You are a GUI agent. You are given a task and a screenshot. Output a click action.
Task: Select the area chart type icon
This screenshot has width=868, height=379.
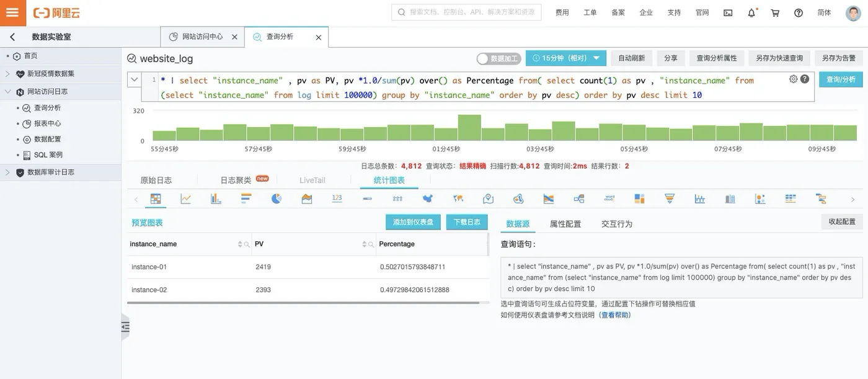point(307,198)
